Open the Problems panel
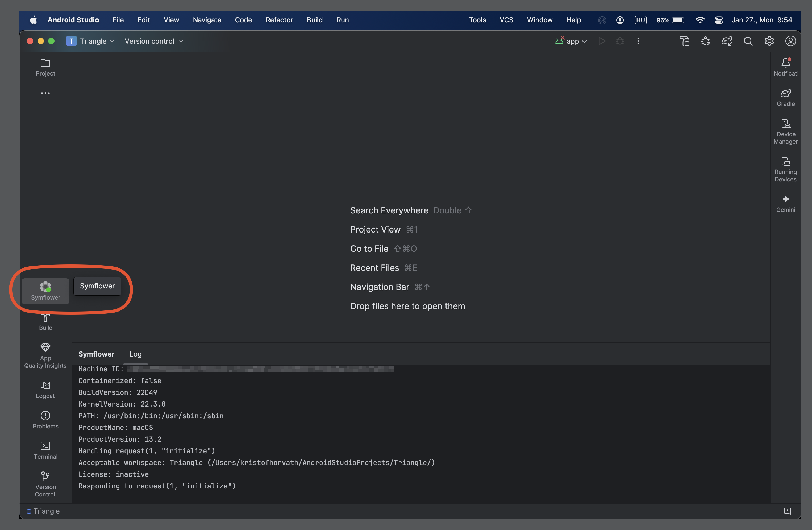Image resolution: width=812 pixels, height=530 pixels. [45, 420]
